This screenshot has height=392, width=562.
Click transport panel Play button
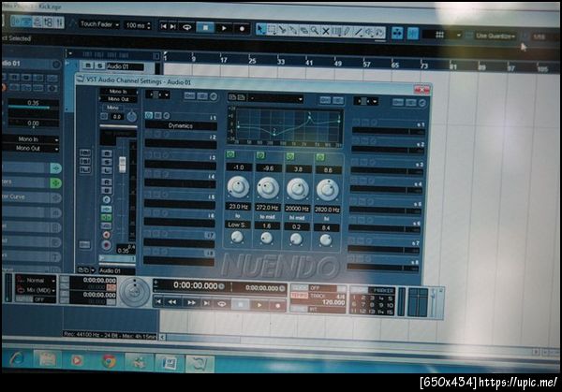259,305
